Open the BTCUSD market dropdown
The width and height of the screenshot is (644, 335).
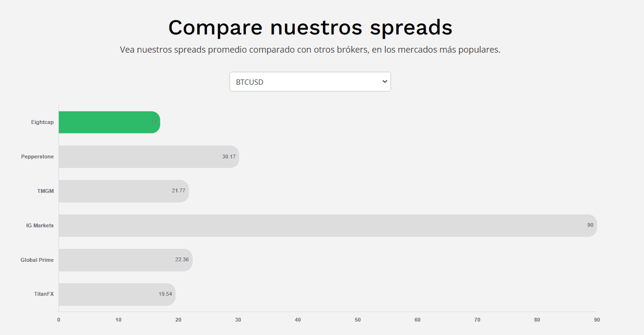click(310, 82)
